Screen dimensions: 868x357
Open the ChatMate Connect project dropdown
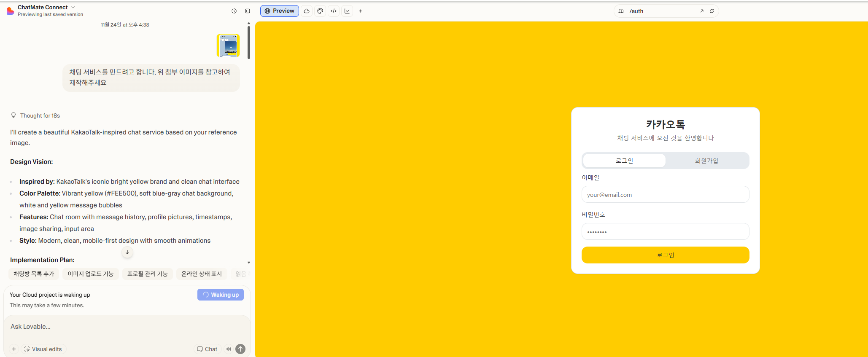click(46, 7)
